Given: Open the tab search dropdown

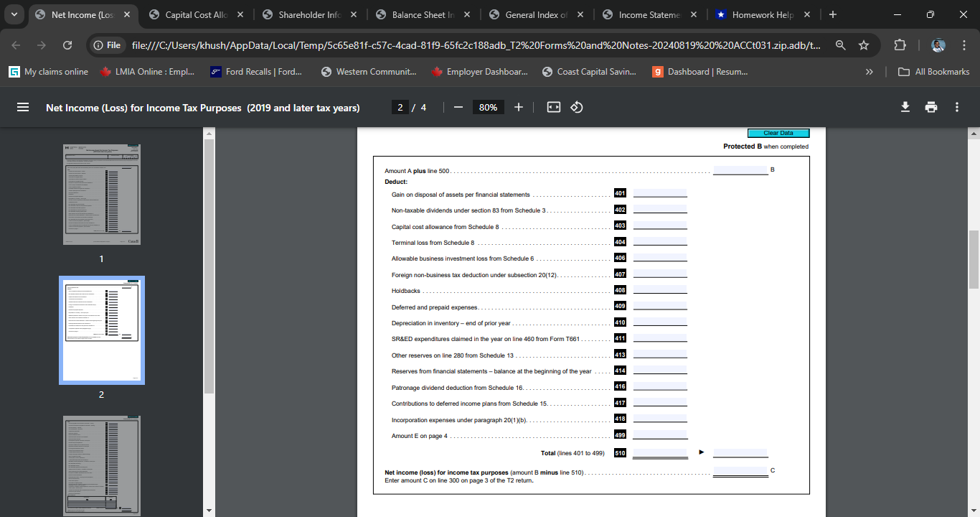Looking at the screenshot, I should point(14,14).
